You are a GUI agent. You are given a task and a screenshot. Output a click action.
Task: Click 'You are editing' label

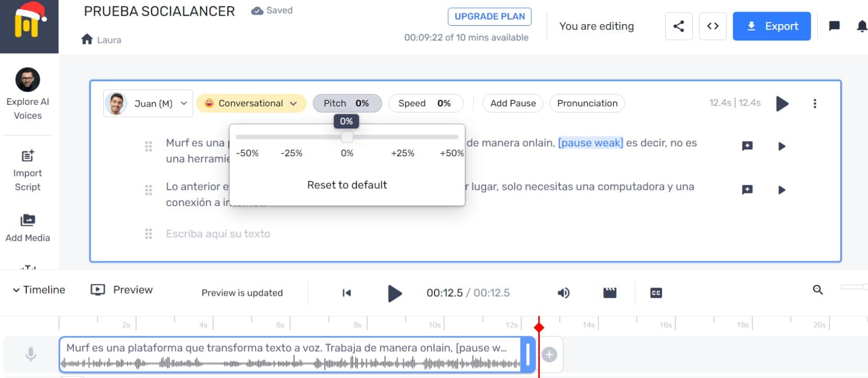point(596,26)
